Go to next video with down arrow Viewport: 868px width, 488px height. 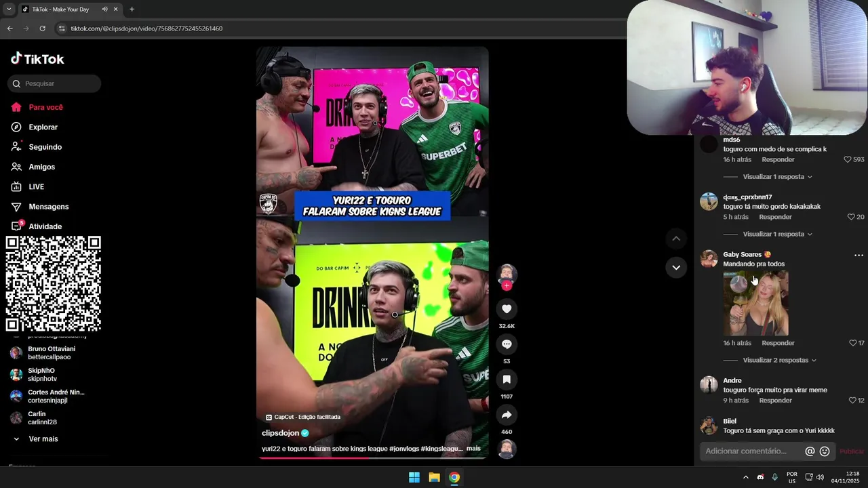[676, 268]
